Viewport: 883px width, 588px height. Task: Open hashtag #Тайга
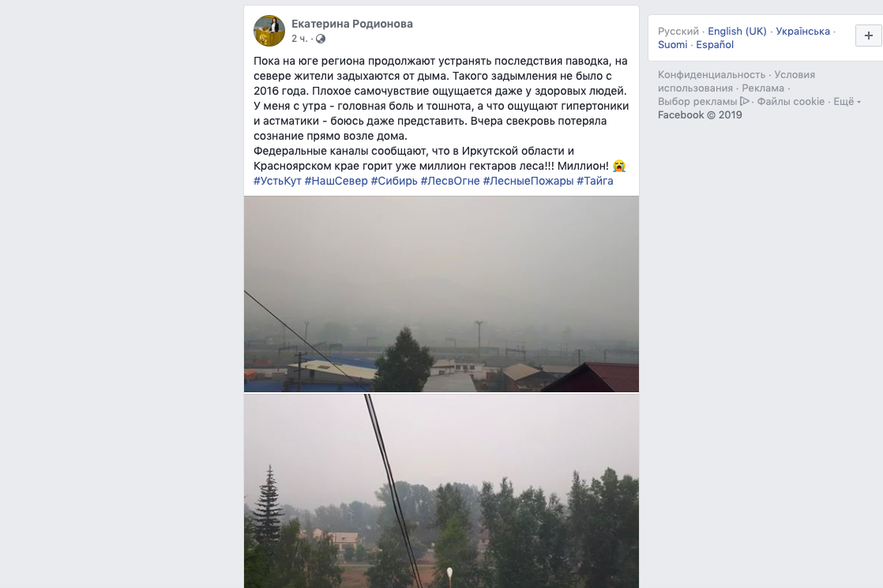[595, 182]
